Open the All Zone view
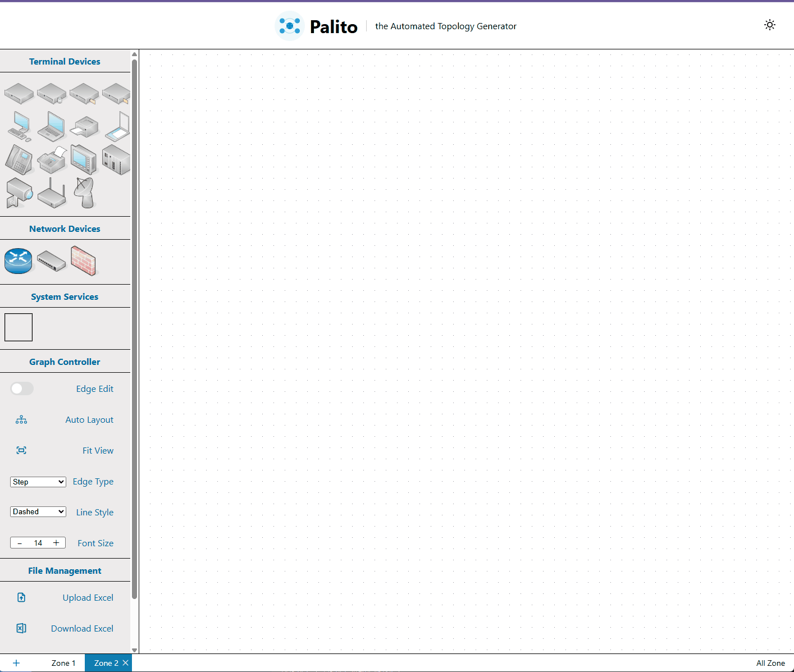The height and width of the screenshot is (672, 794). pyautogui.click(x=770, y=663)
